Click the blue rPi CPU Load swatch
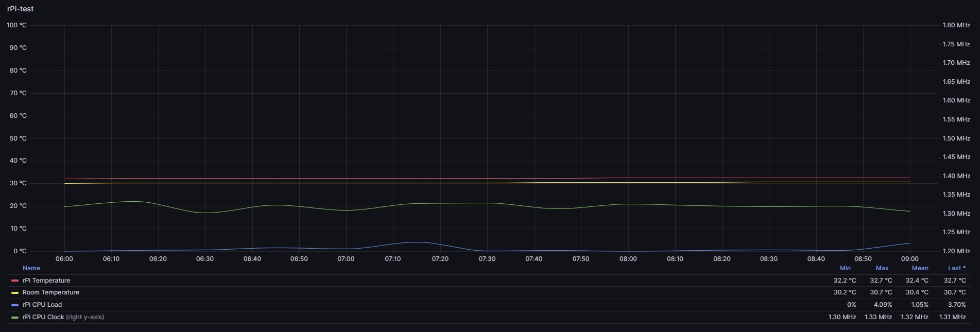Viewport: 980px width, 332px height. [x=15, y=305]
